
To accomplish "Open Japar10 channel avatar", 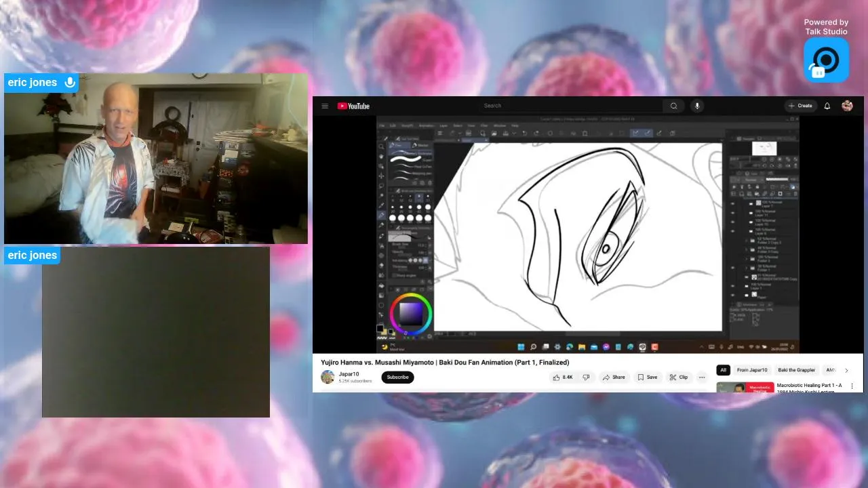I will [x=328, y=377].
